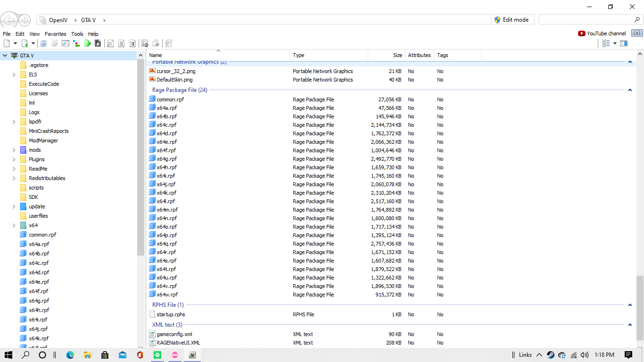The height and width of the screenshot is (362, 644).
Task: Click the forward navigation arrow
Action: coord(24,20)
